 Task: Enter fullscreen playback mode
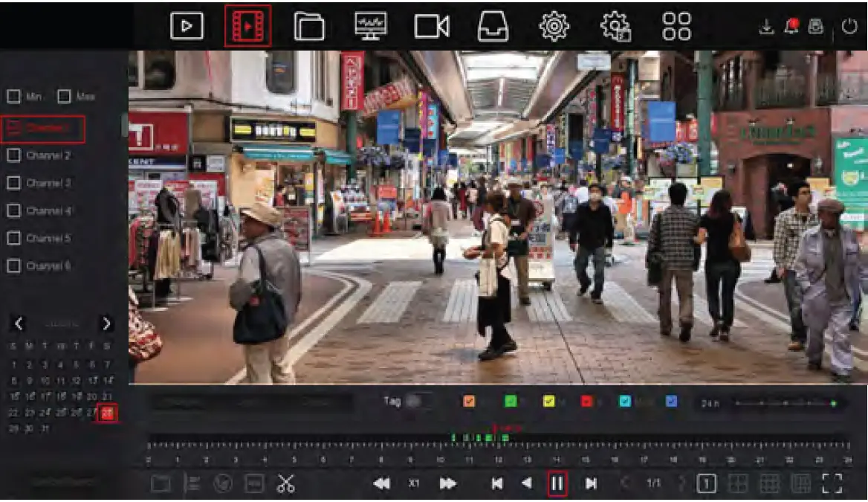(x=833, y=483)
